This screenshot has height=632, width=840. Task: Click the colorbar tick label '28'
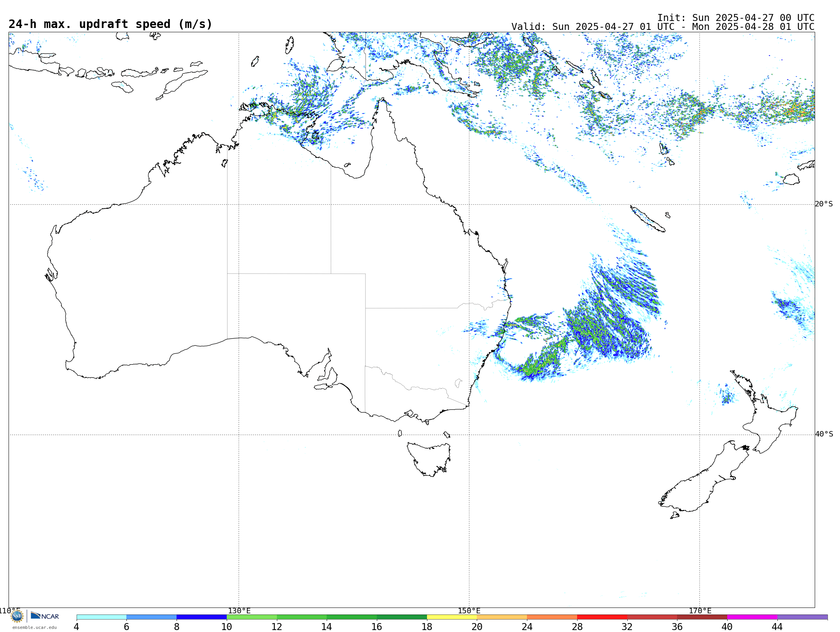[577, 627]
